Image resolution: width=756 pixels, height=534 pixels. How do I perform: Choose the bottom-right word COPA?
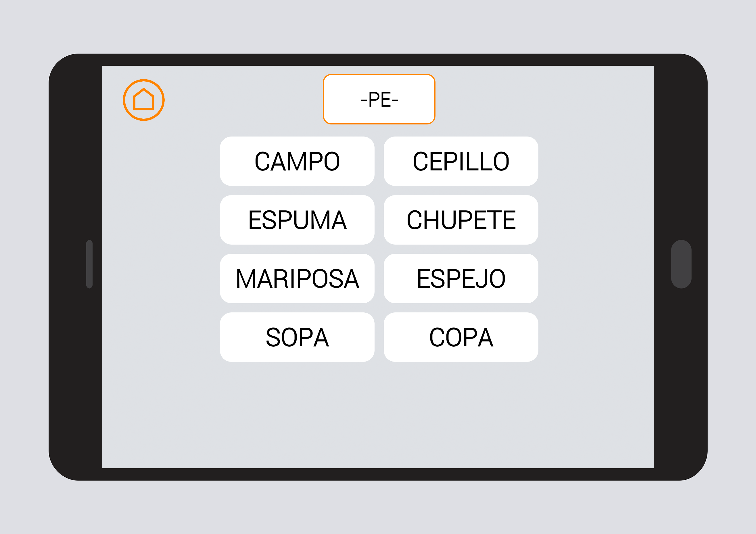(x=461, y=337)
